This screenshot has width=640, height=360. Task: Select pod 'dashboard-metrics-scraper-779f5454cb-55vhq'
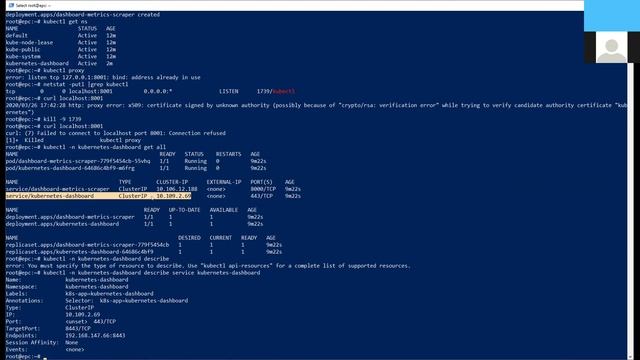coord(78,161)
